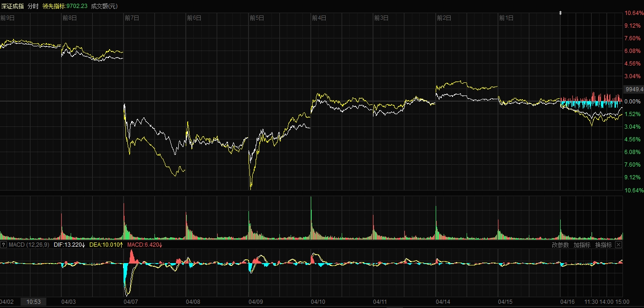
Task: Click the 04/16 date on the time axis
Action: (x=568, y=302)
